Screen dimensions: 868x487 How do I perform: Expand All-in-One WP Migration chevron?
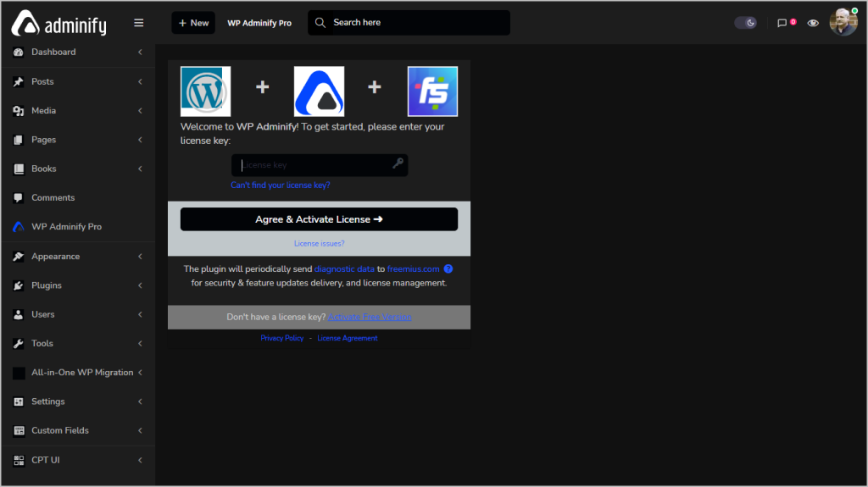pyautogui.click(x=140, y=373)
